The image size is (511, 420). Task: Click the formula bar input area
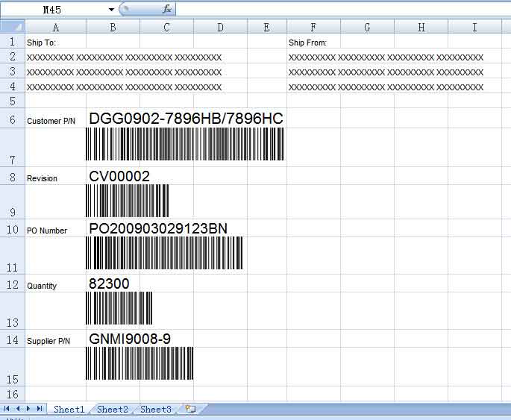click(343, 10)
